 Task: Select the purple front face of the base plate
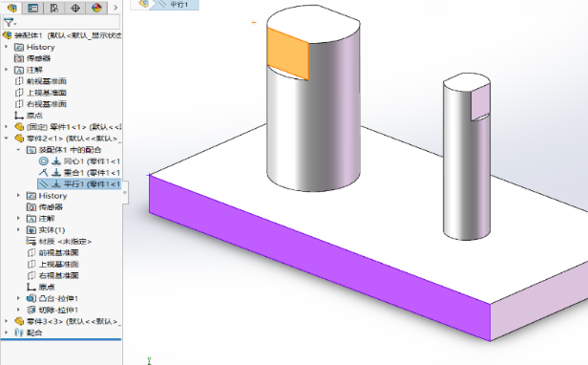[x=319, y=258]
